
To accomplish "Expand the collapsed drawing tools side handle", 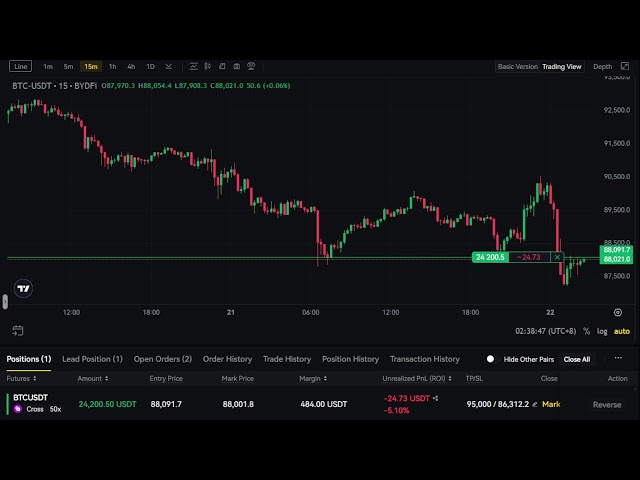I will 5,302.
